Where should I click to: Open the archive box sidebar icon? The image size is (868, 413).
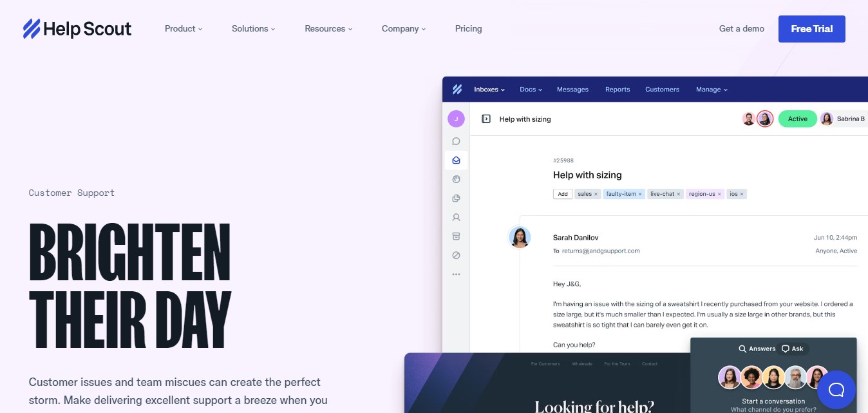pyautogui.click(x=456, y=236)
